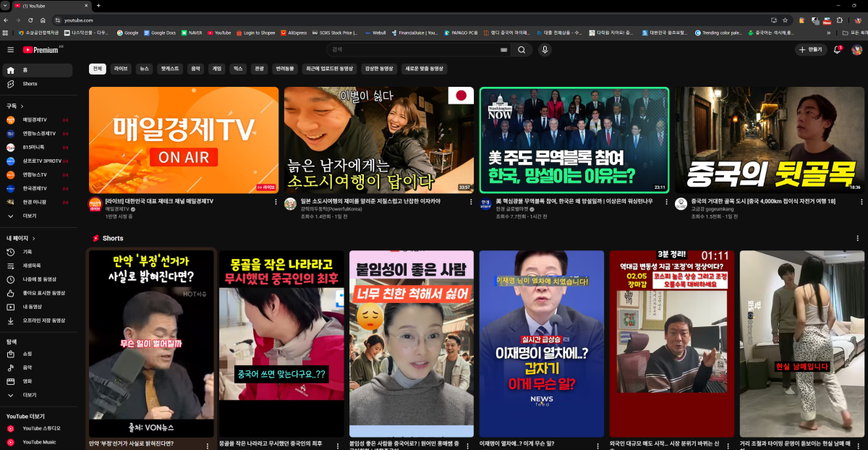Select the 뉴스 filter chip
This screenshot has width=868, height=450.
[x=144, y=69]
